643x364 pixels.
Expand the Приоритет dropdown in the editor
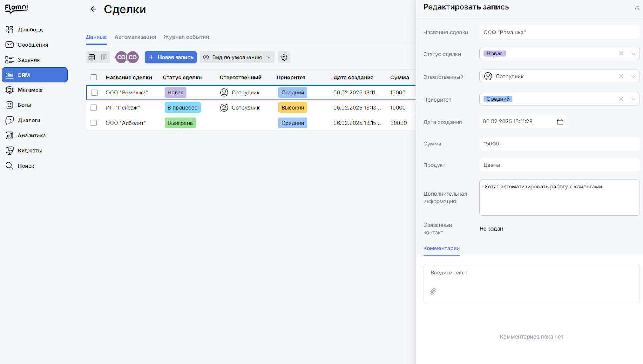(633, 99)
